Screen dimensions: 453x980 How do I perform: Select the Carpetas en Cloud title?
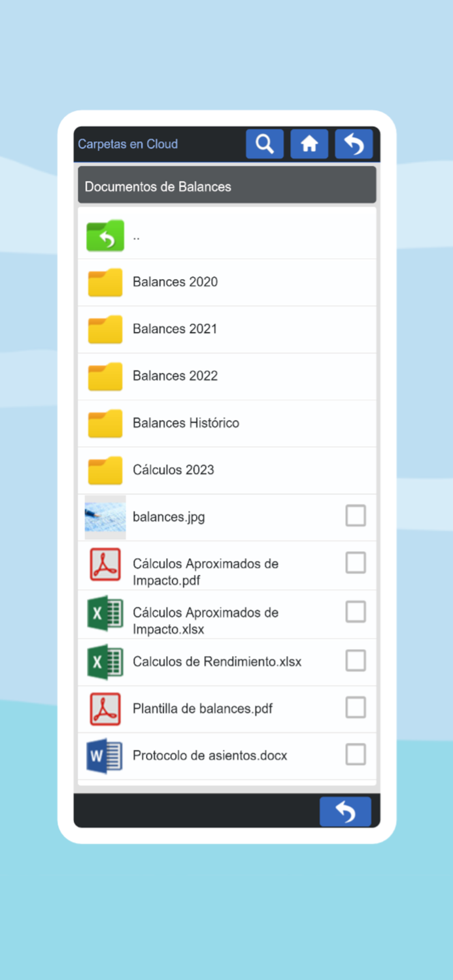coord(127,144)
